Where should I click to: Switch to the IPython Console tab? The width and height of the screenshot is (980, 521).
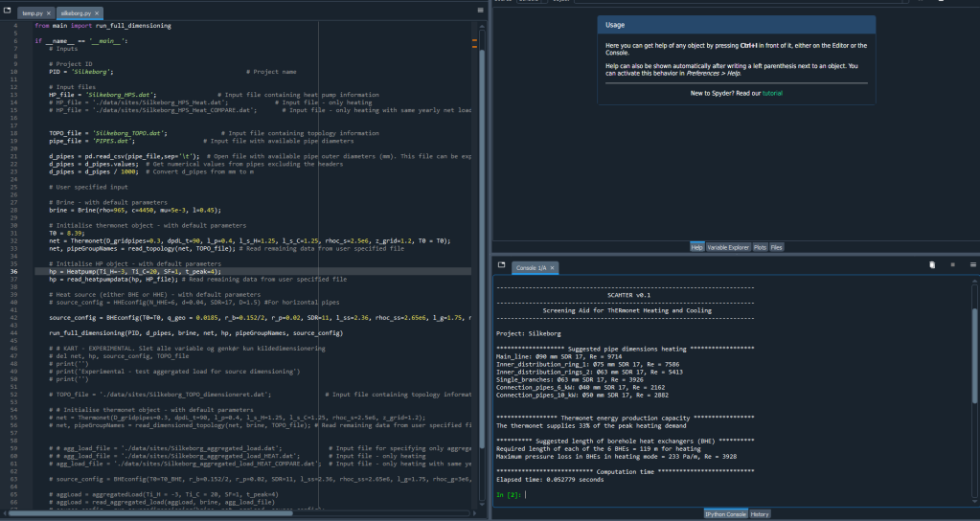coord(725,514)
